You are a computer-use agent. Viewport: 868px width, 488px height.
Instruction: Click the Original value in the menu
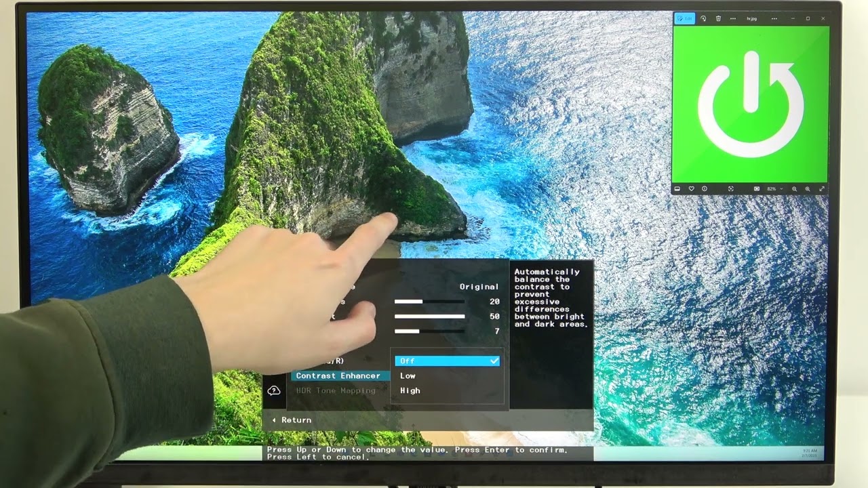pyautogui.click(x=479, y=287)
